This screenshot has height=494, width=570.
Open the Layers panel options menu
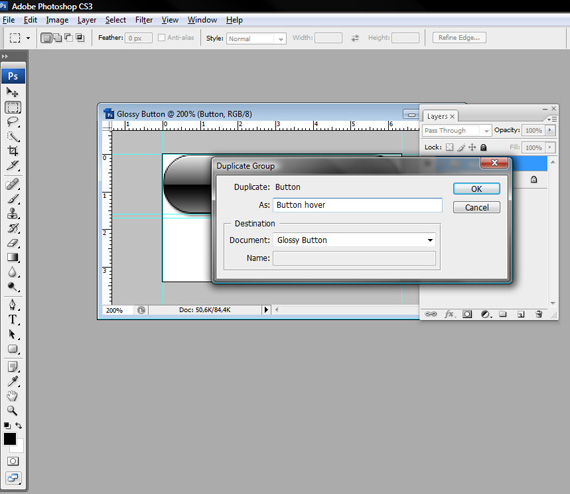click(x=552, y=119)
